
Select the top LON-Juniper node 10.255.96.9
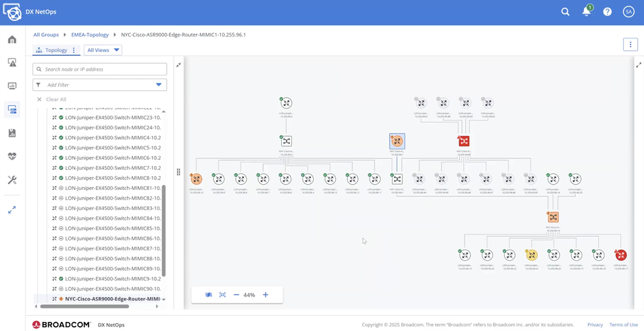point(287,103)
